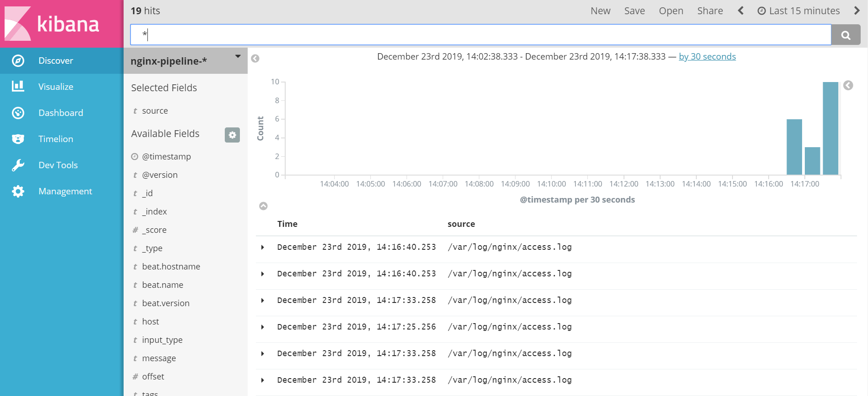Screen dimensions: 868x396
Task: Click the tallest histogram bar
Action: 830,128
